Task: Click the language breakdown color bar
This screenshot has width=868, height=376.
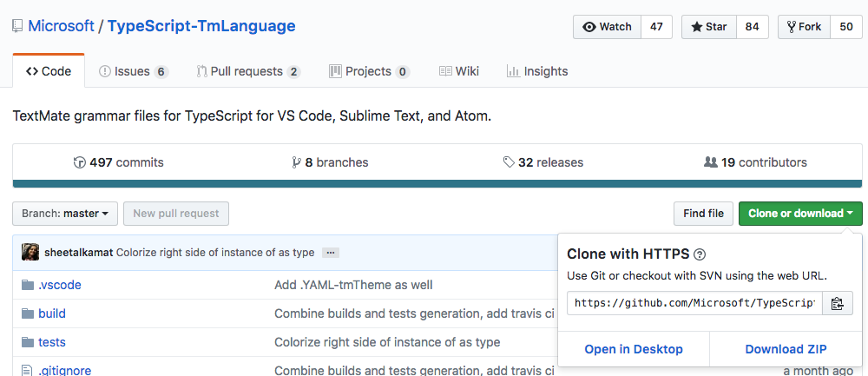Action: tap(437, 184)
